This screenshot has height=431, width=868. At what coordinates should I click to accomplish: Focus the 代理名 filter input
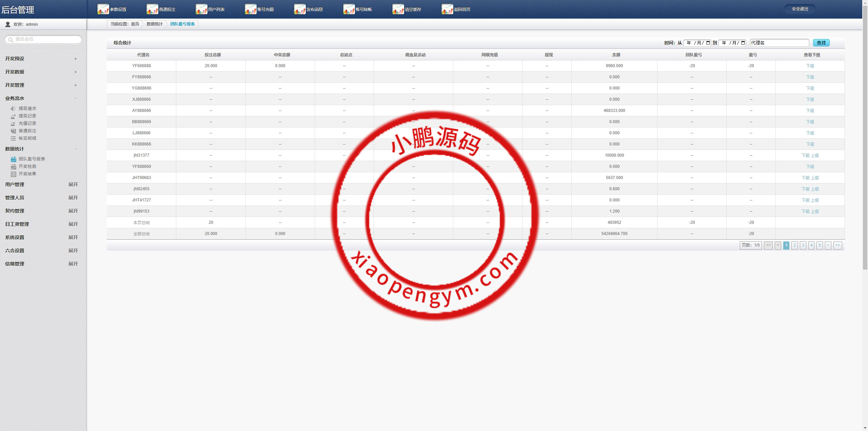pyautogui.click(x=779, y=43)
